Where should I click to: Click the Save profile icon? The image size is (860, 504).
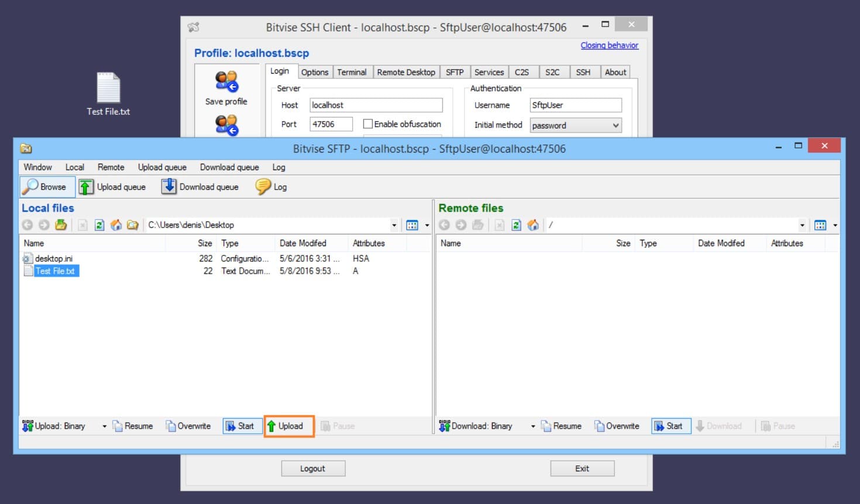[226, 81]
